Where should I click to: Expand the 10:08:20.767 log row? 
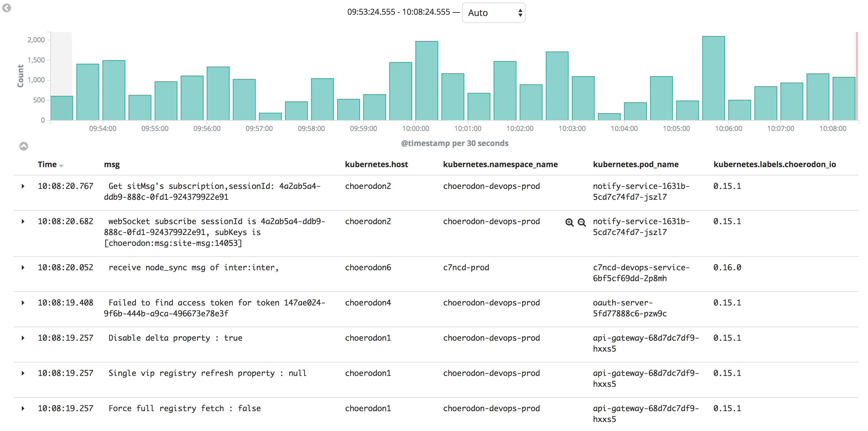pyautogui.click(x=23, y=186)
